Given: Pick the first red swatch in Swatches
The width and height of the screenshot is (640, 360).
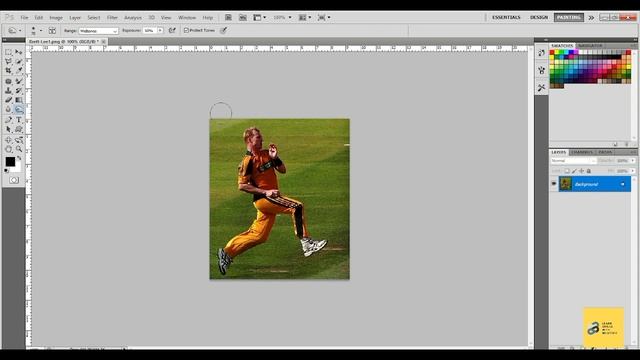Looking at the screenshot, I should (552, 53).
